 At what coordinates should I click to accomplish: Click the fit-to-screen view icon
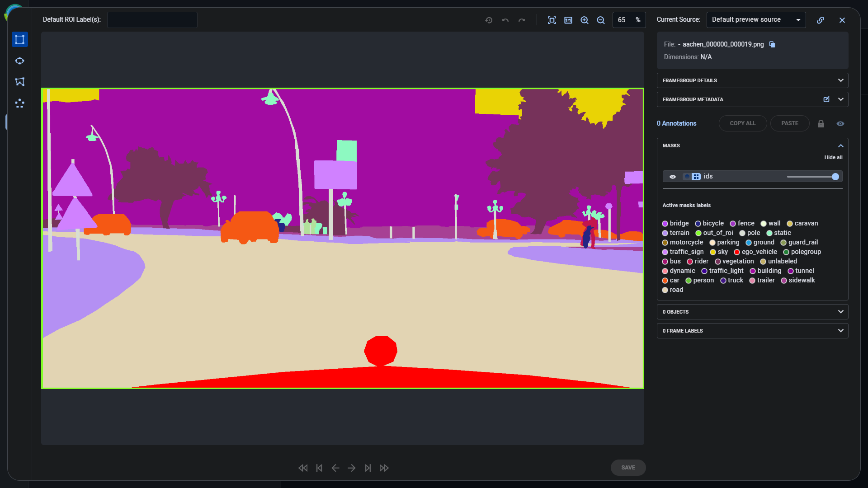pos(551,20)
